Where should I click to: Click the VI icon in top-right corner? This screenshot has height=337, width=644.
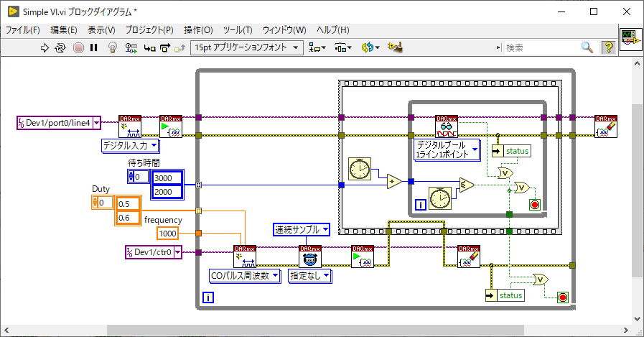(x=630, y=39)
